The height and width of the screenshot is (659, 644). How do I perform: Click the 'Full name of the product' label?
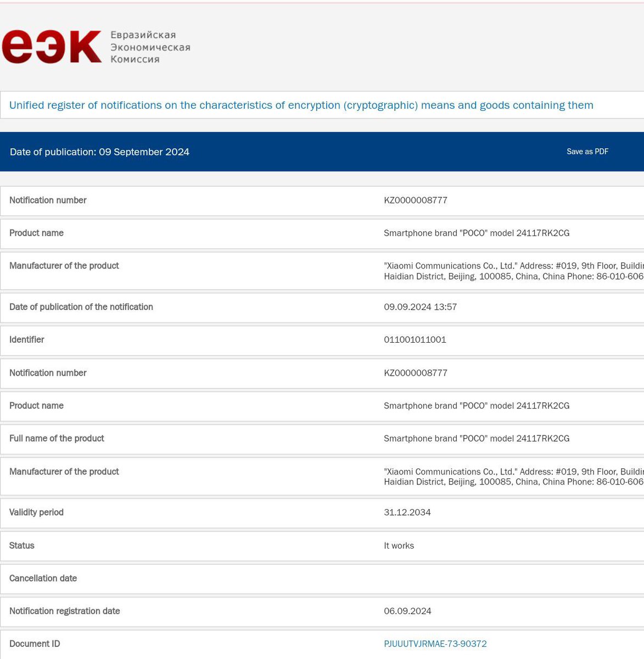pos(57,438)
